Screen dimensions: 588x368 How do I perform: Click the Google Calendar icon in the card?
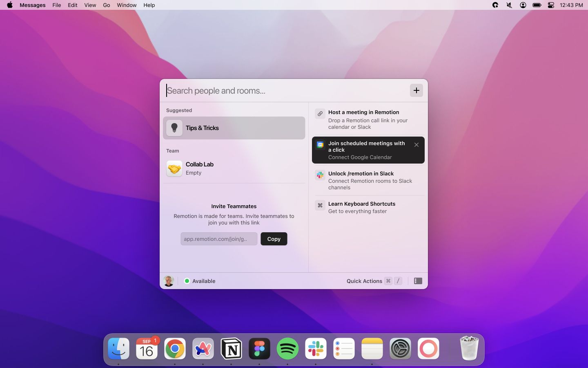(x=320, y=145)
